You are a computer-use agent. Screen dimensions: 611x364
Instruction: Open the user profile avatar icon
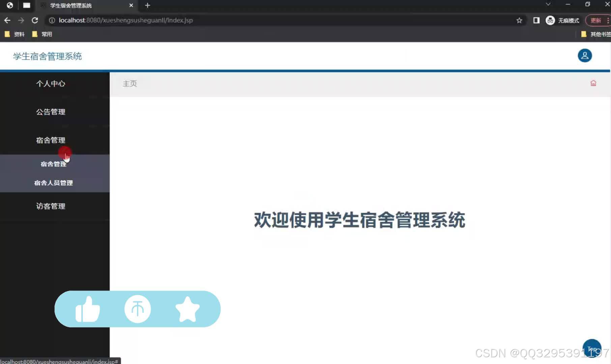pos(585,56)
